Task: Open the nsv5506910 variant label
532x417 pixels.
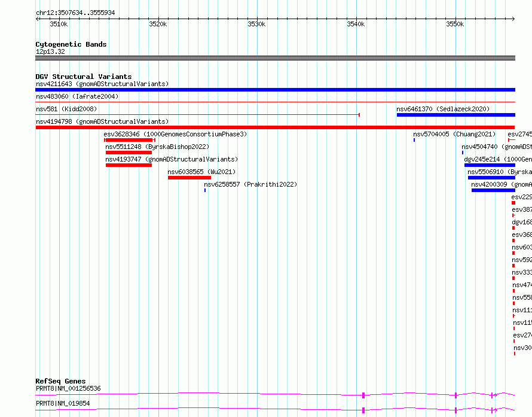Action: point(500,172)
